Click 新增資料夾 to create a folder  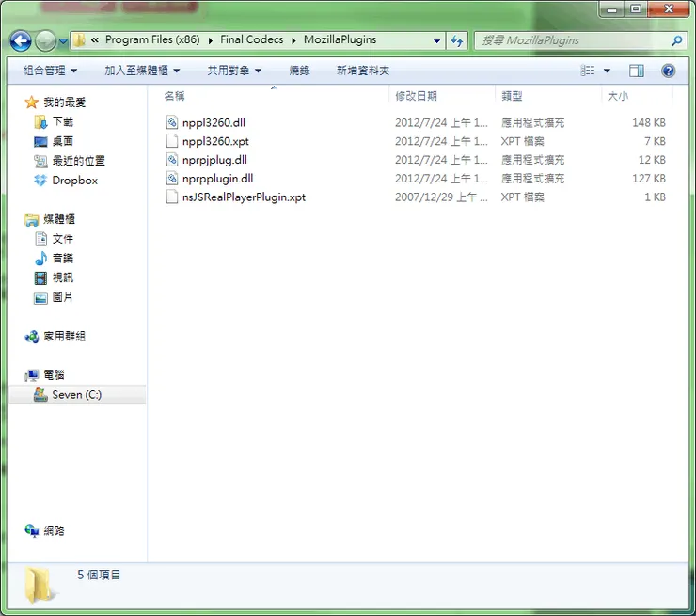point(363,71)
